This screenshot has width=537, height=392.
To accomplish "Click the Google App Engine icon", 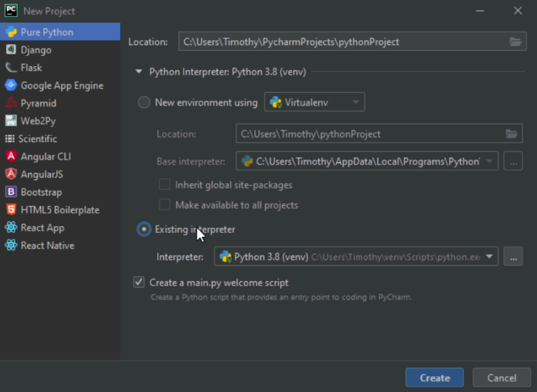I will point(11,85).
